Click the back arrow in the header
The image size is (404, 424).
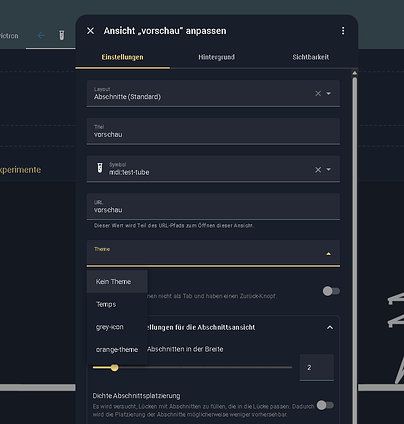(41, 35)
